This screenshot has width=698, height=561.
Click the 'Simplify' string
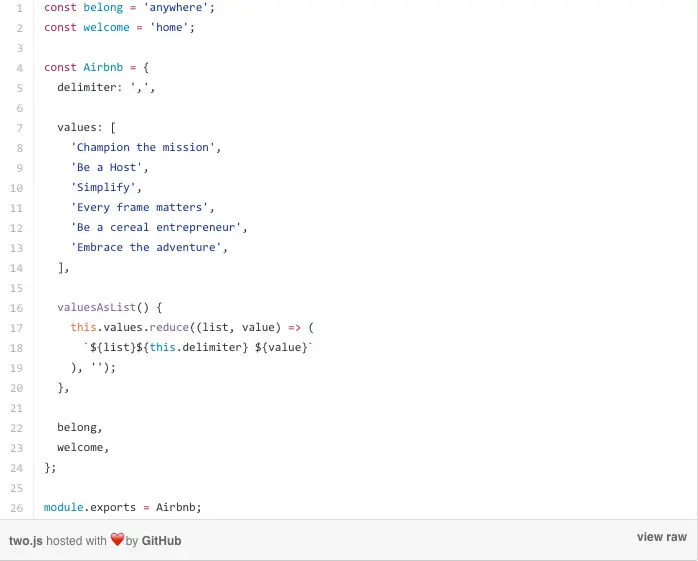(103, 187)
